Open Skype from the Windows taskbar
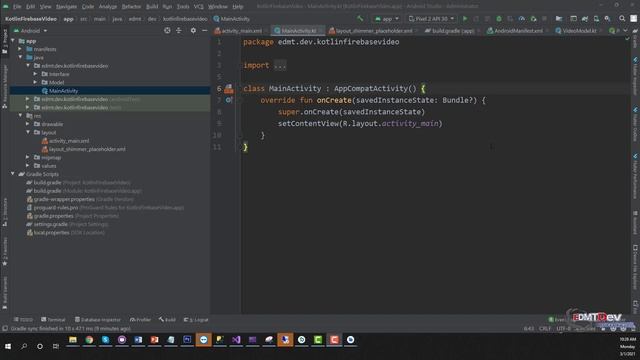This screenshot has width=640, height=360. (x=105, y=340)
